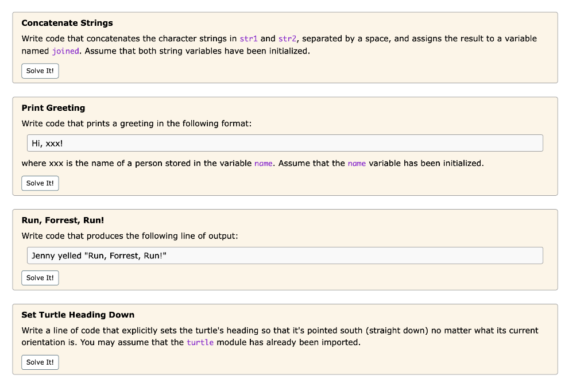Click the second name token in Print Greeting

click(x=356, y=163)
